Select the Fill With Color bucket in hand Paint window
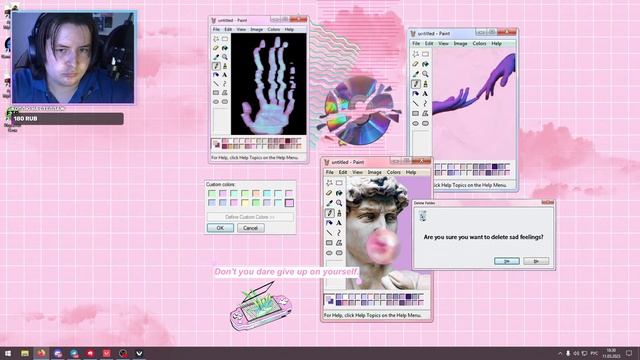Image resolution: width=640 pixels, height=360 pixels. tap(225, 48)
